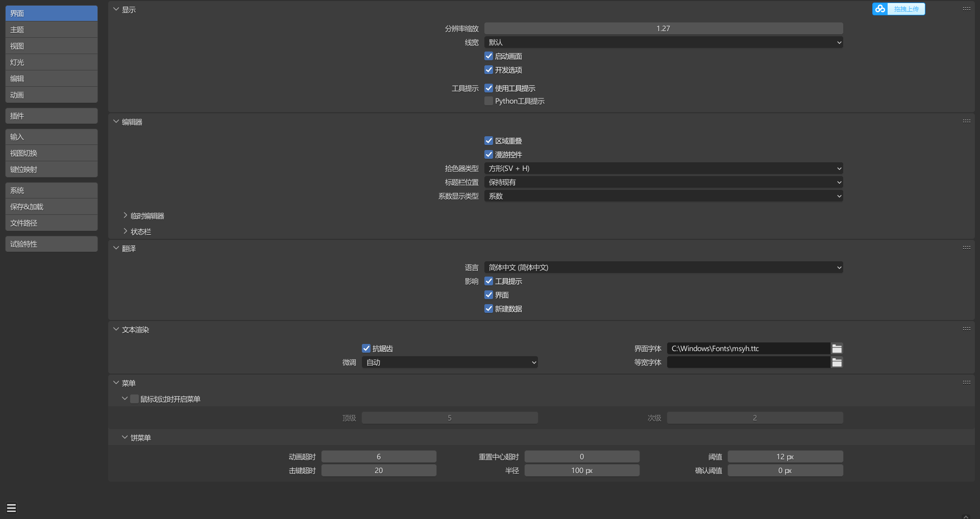Uncheck the 新建数据 translation checkbox
This screenshot has height=519, width=980.
point(489,309)
